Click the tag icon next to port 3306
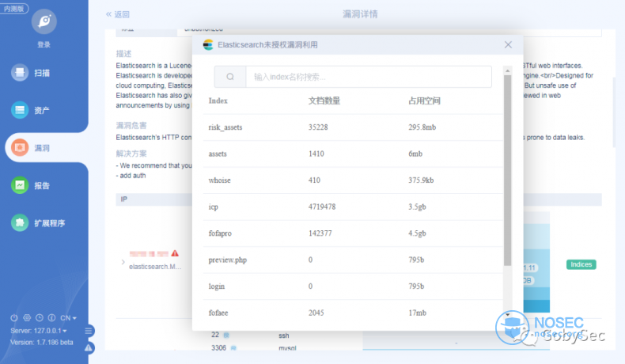625x364 pixels. click(233, 347)
